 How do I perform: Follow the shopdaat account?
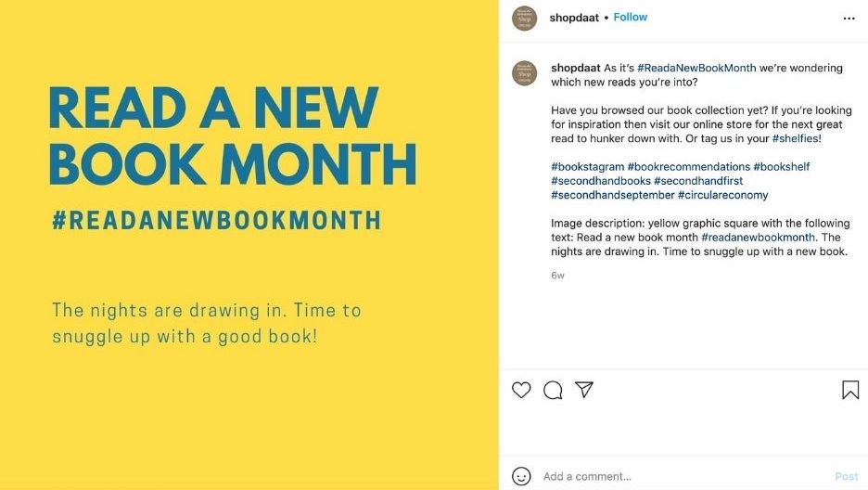(630, 17)
